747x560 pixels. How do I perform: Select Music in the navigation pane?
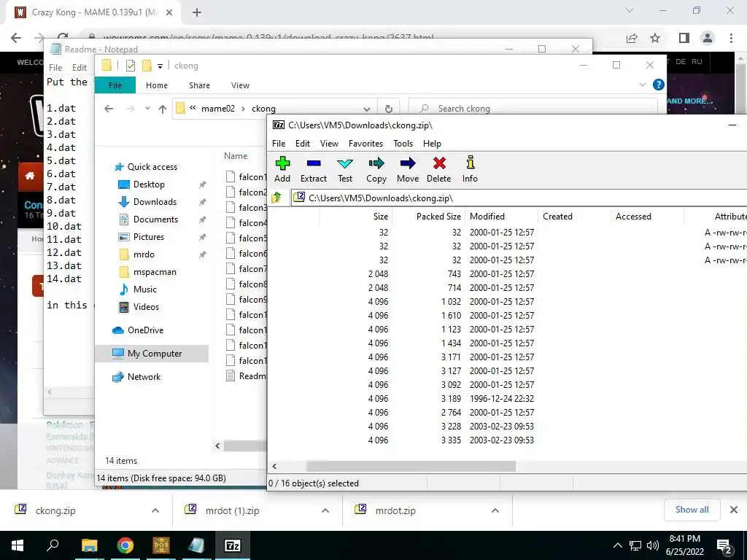tap(145, 289)
